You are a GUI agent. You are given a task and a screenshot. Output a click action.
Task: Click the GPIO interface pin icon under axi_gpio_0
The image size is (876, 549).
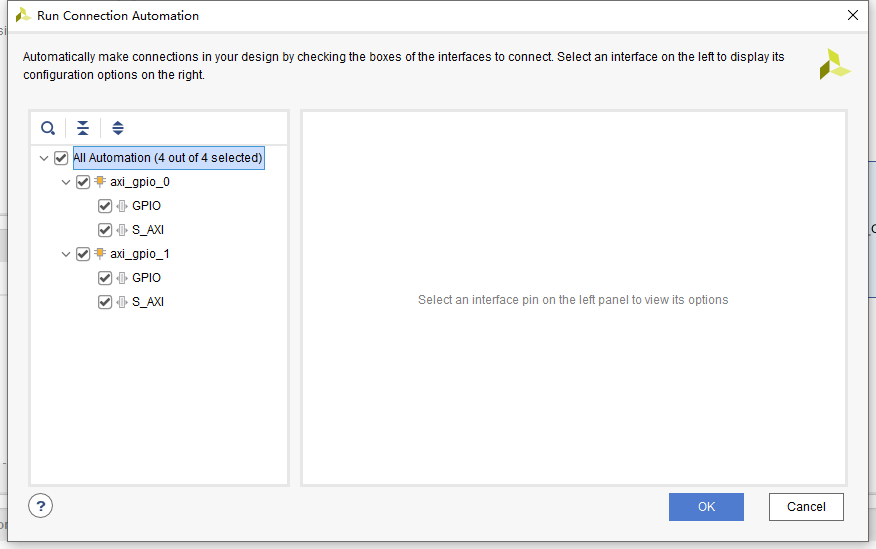coord(122,206)
